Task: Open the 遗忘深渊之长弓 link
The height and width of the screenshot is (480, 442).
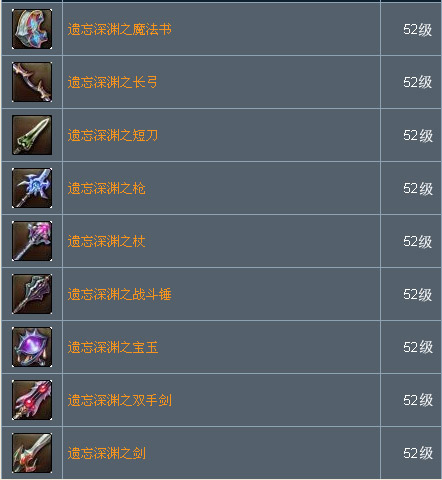Action: coord(113,82)
